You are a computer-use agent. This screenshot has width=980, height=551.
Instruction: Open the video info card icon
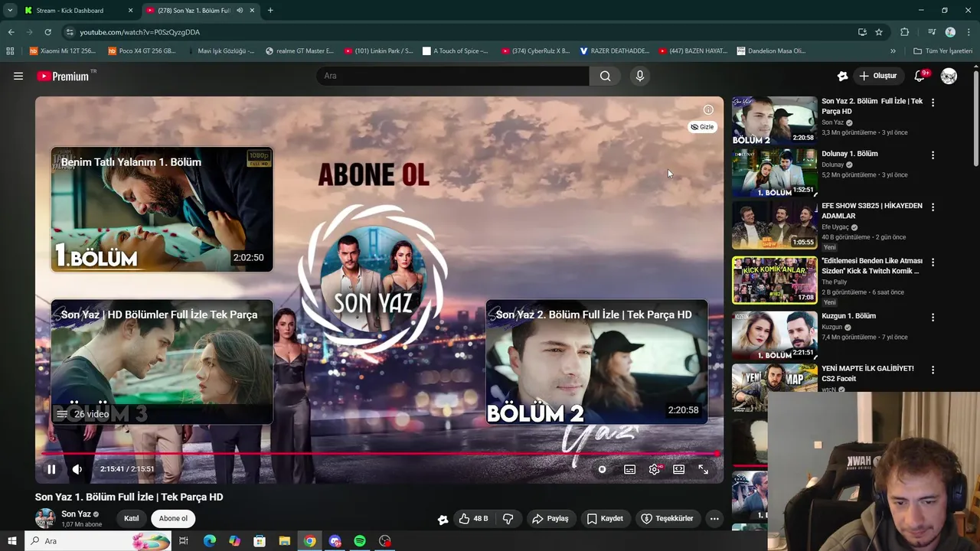(x=708, y=109)
